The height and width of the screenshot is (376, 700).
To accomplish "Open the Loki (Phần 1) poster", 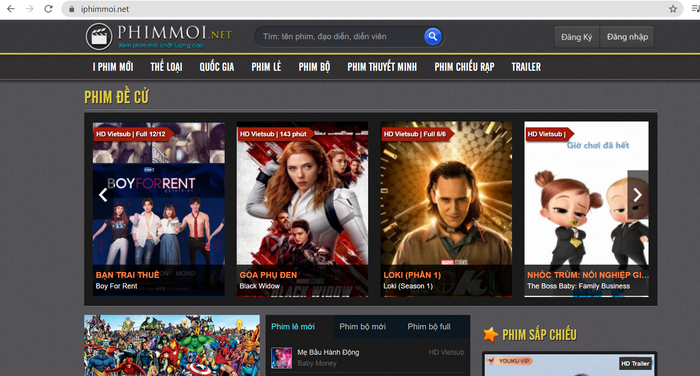I will coord(446,209).
